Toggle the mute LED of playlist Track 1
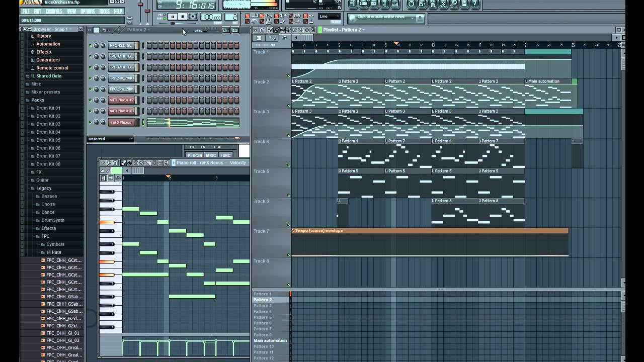The width and height of the screenshot is (644, 362). click(x=288, y=76)
